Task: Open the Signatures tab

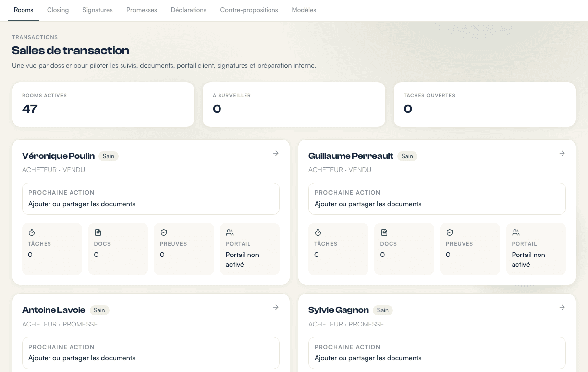Action: [98, 10]
